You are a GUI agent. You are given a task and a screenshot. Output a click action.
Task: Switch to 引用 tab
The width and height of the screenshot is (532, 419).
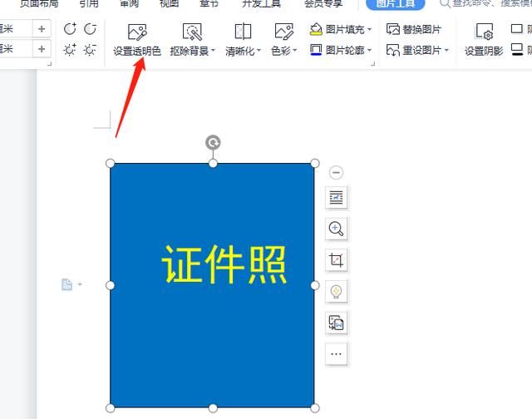click(89, 3)
